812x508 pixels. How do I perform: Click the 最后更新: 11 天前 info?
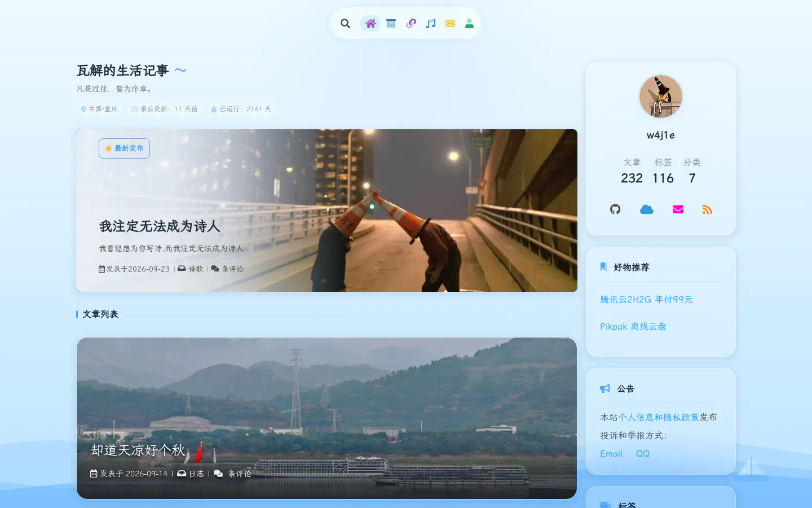(165, 109)
